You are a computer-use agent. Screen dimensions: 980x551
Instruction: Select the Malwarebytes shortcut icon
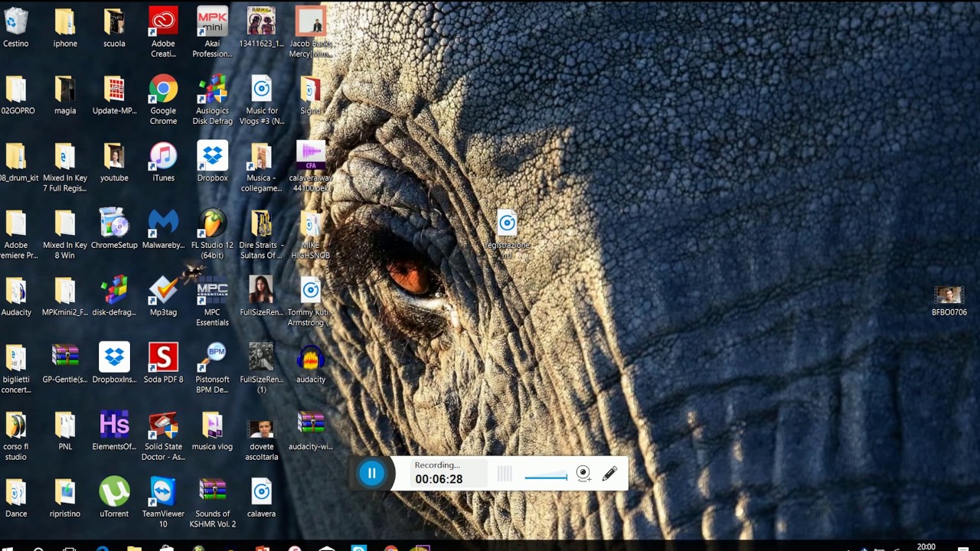163,225
